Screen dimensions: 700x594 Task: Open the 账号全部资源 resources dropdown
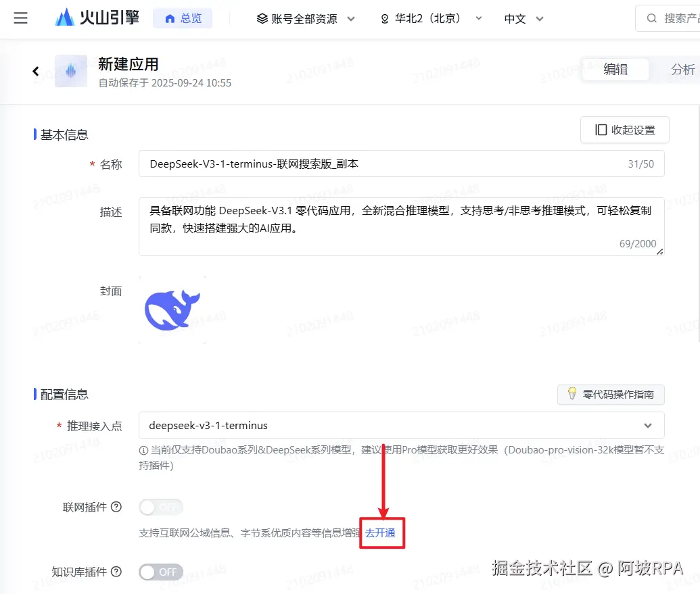[306, 19]
